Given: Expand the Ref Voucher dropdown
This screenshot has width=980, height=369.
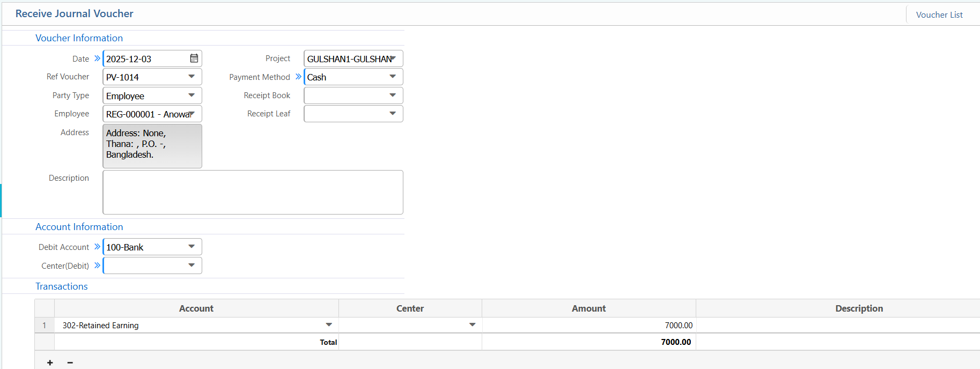Looking at the screenshot, I should pos(191,77).
